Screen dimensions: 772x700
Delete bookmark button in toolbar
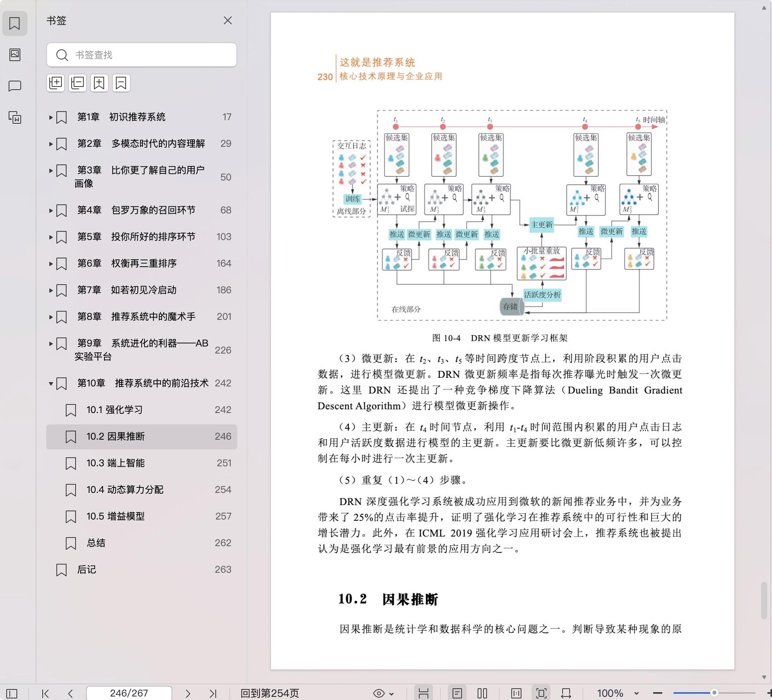[121, 83]
